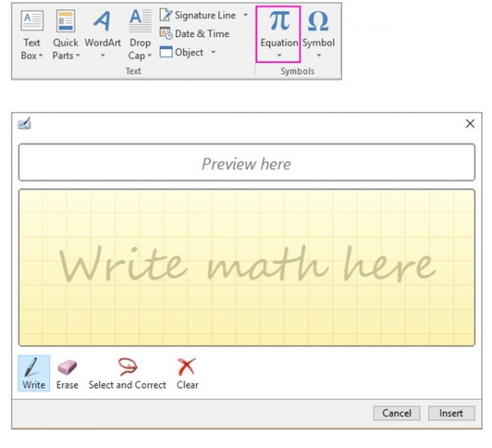Viewport: 492px width, 448px height.
Task: Clear the ink with the Clear tool
Action: tap(187, 368)
